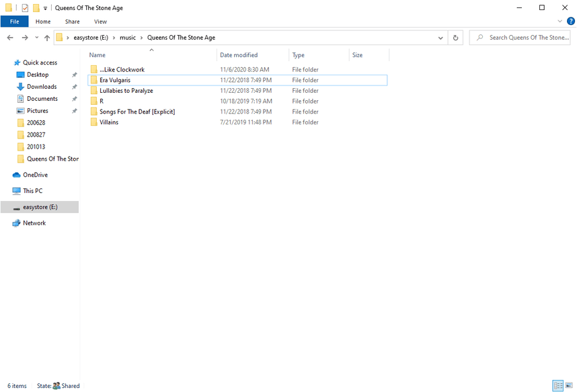This screenshot has height=392, width=577.
Task: Expand the ribbon with the chevron
Action: pyautogui.click(x=560, y=21)
